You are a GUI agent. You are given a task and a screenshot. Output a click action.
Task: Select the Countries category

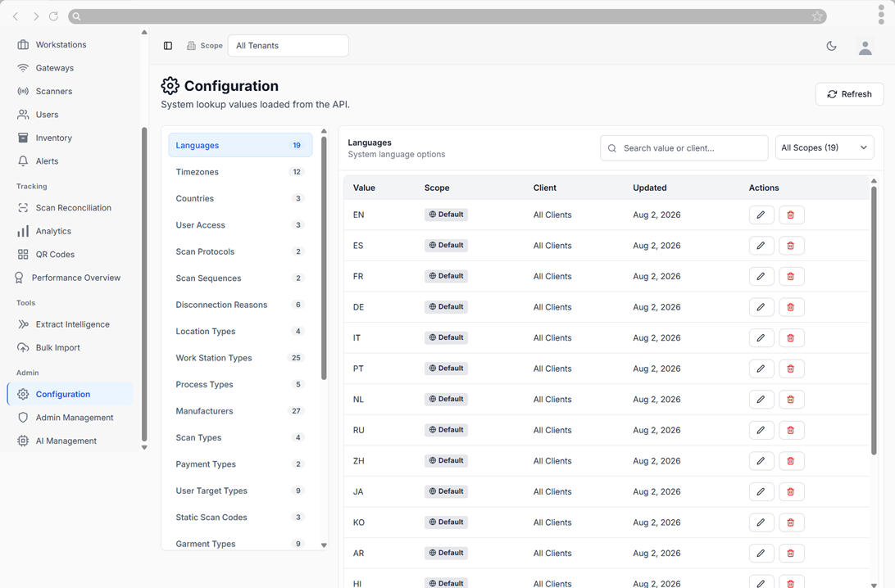(x=240, y=198)
